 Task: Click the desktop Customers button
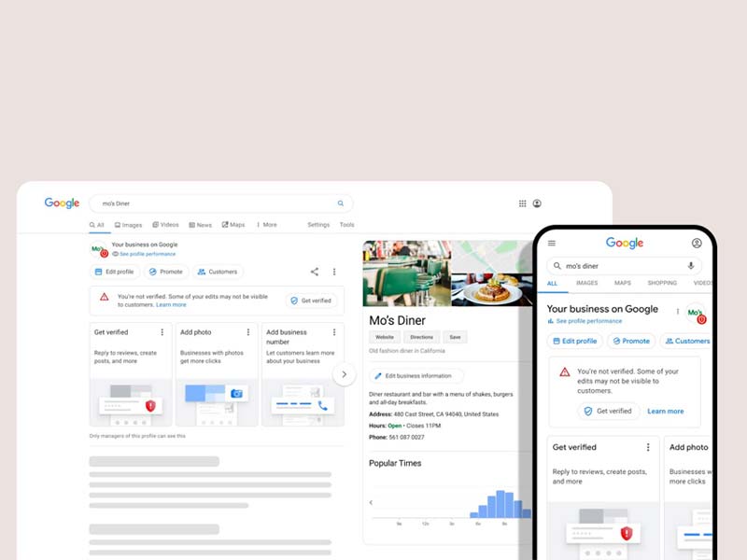[218, 272]
